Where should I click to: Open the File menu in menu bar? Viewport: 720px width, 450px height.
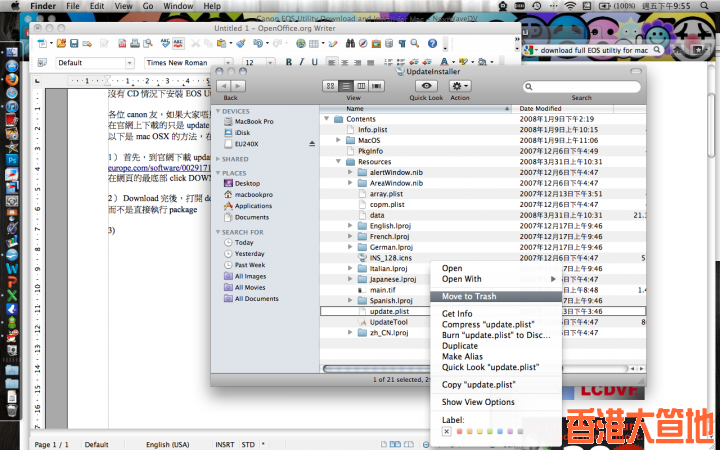73,6
